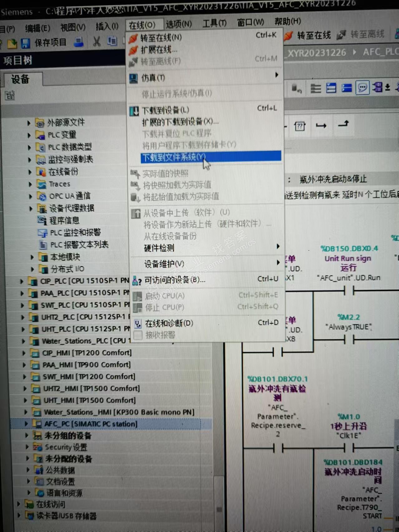399x532 pixels.
Task: Click the open branch arrow icon
Action: 321,125
